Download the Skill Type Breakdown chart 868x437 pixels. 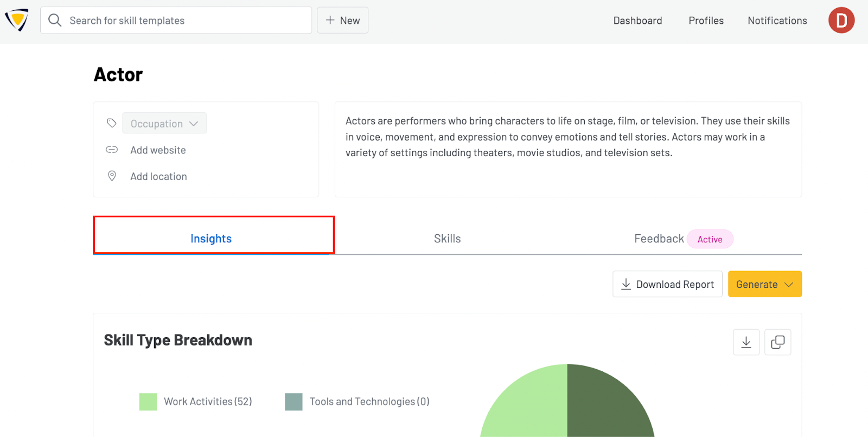[x=746, y=342]
